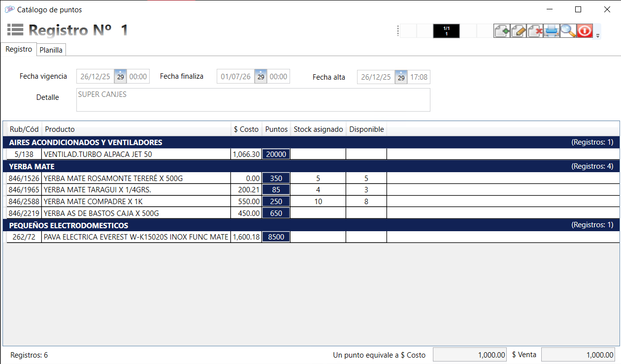Open the Fecha finaliza calendar picker

[x=261, y=77]
